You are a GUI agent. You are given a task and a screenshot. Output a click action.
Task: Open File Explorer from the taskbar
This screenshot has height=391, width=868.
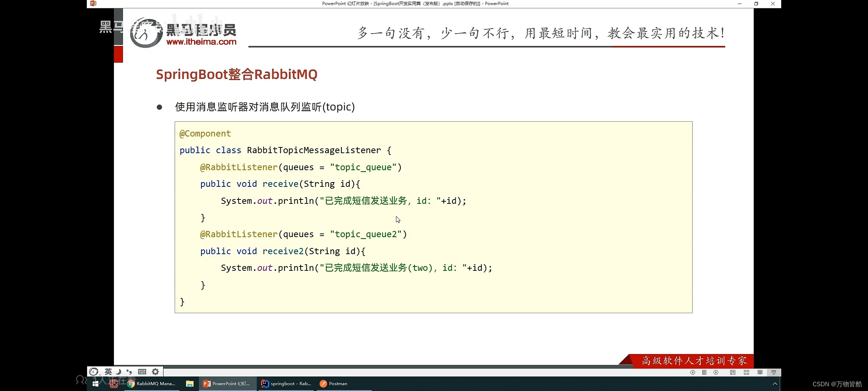click(x=190, y=383)
